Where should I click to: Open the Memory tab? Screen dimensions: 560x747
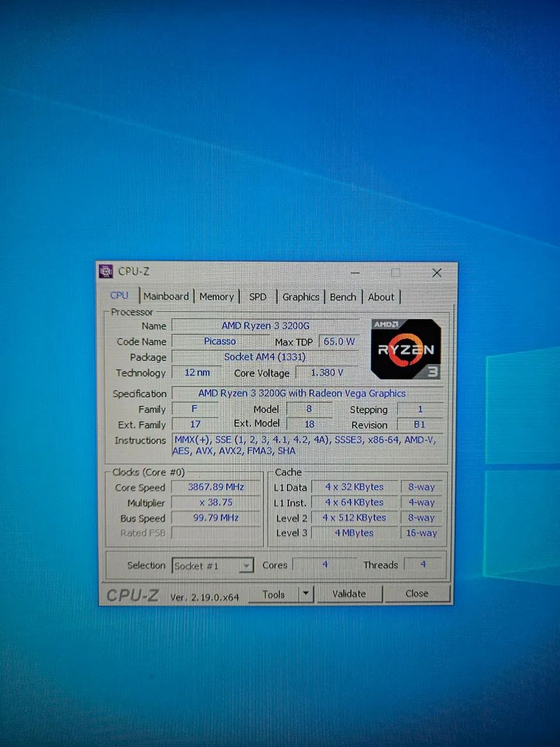click(216, 296)
